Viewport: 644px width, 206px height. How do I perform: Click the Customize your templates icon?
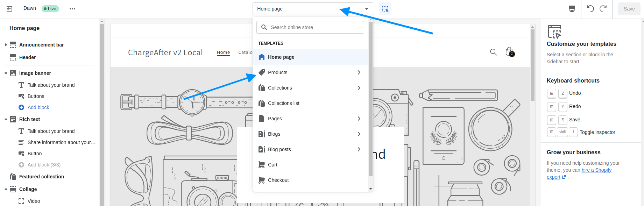pyautogui.click(x=554, y=31)
